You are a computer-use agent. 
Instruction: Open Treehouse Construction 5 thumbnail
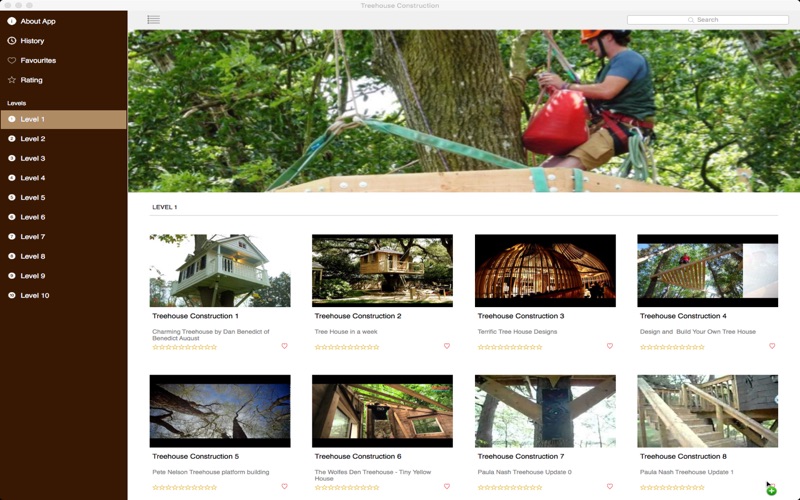point(220,411)
